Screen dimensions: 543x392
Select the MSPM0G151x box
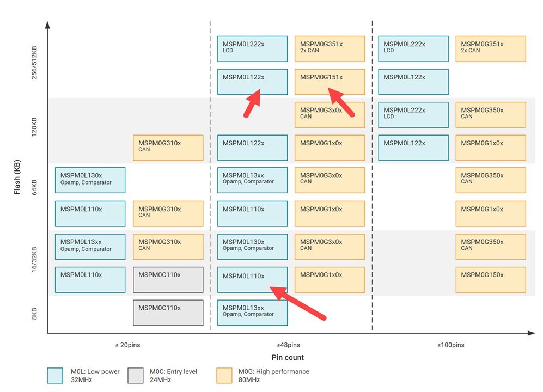(x=330, y=82)
